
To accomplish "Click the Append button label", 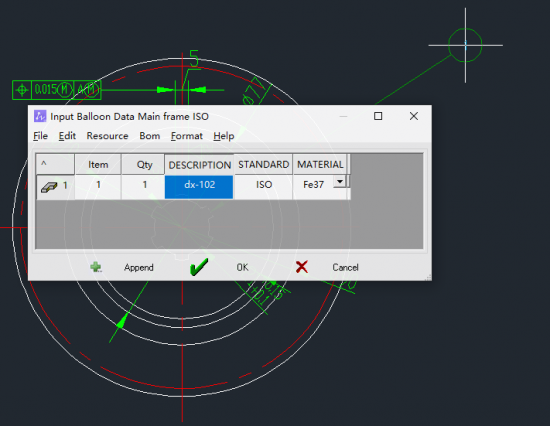I will [139, 267].
